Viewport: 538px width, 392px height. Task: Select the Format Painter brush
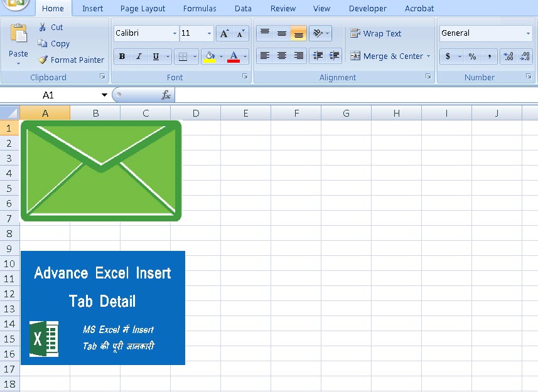tap(43, 60)
